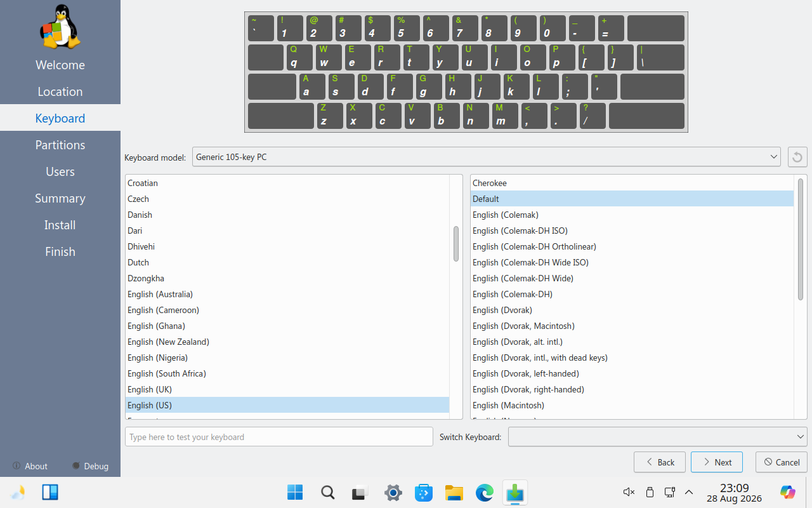Click the blue snap layout taskbar icon
Viewport: 812px width, 508px height.
50,492
